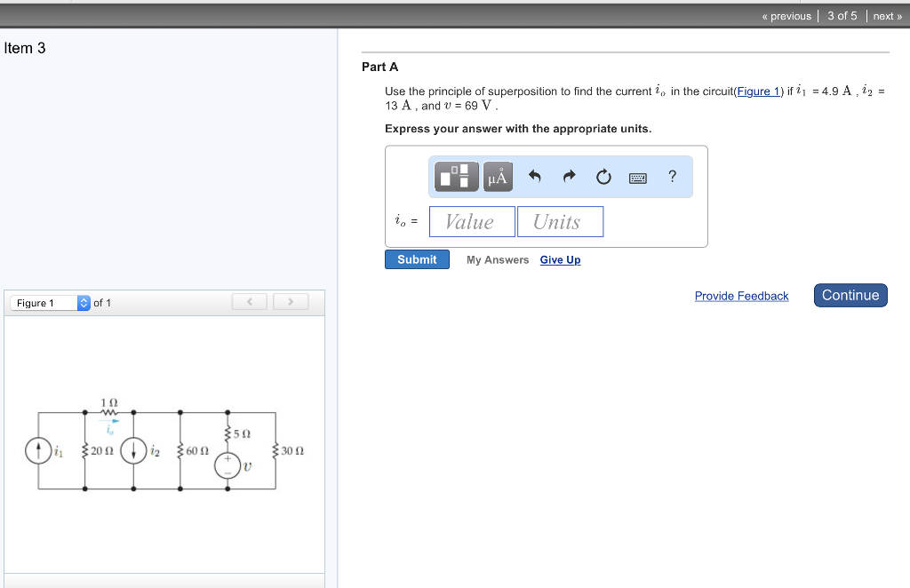This screenshot has width=910, height=588.
Task: Open Provide Feedback
Action: click(x=741, y=296)
